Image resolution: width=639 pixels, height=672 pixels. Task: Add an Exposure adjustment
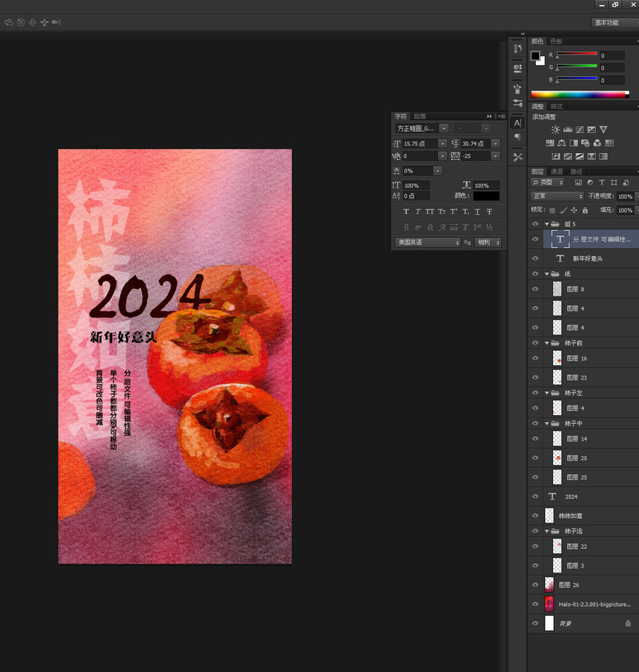(x=591, y=129)
